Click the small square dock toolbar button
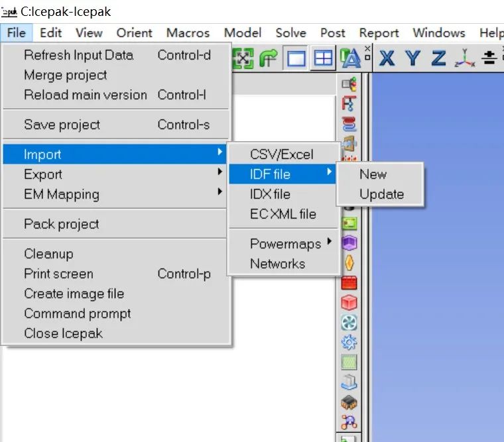This screenshot has width=504, height=442. click(367, 58)
